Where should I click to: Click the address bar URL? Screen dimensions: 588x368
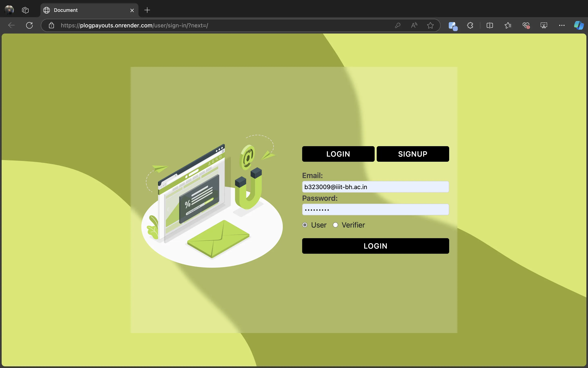tap(134, 25)
